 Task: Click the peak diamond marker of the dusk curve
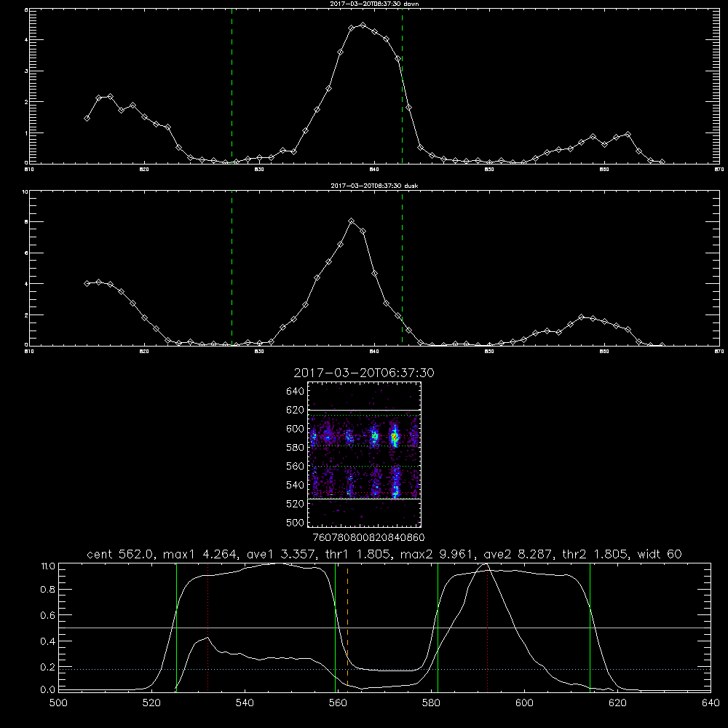[x=352, y=221]
